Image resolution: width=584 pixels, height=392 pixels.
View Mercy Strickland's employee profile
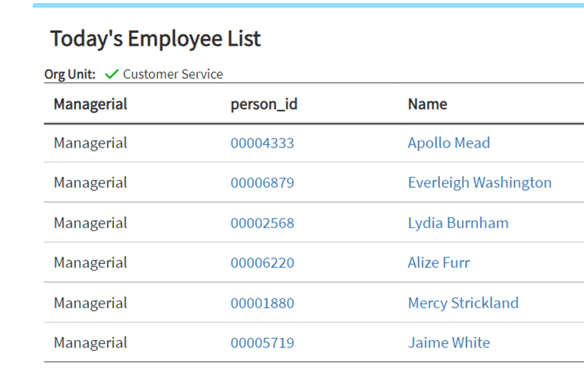click(x=463, y=303)
